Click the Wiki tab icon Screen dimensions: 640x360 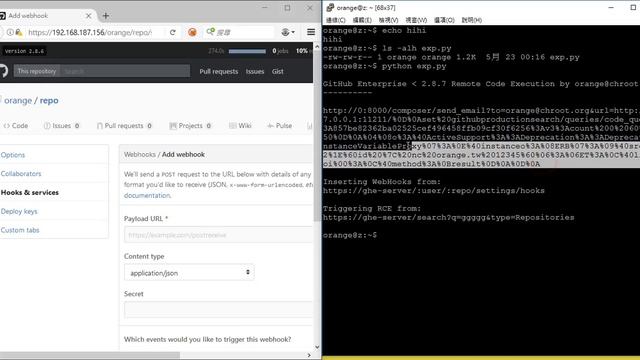coord(233,126)
